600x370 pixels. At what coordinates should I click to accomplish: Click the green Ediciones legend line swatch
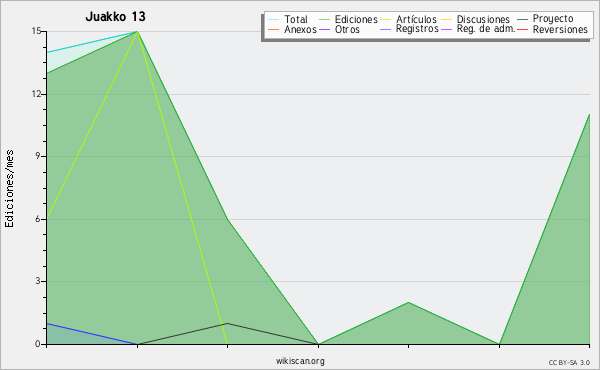coord(324,19)
